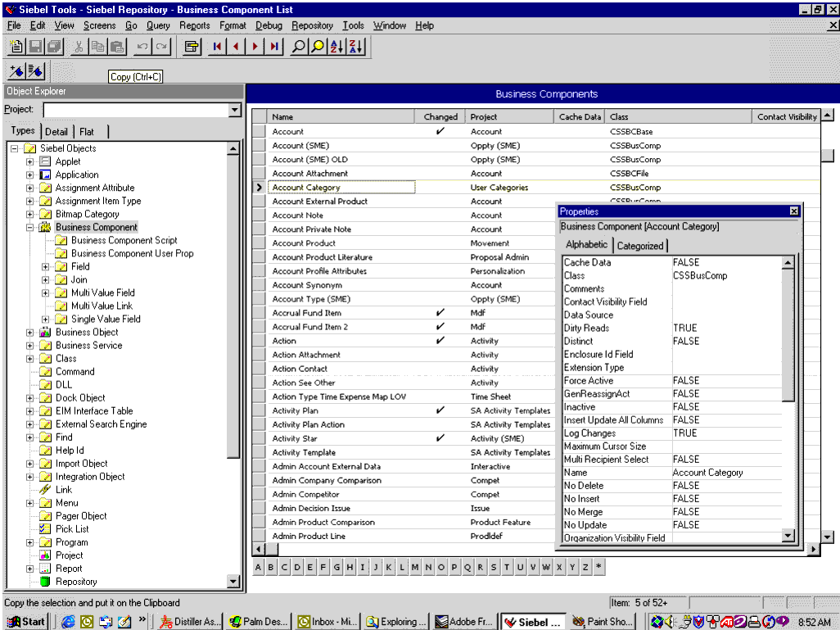
Task: Click the Paste toolbar icon
Action: (x=117, y=48)
